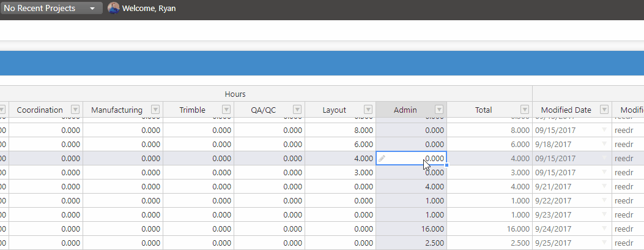Open date dropdown arrow in 9/18/2017 row
This screenshot has width=644, height=250.
(604, 144)
